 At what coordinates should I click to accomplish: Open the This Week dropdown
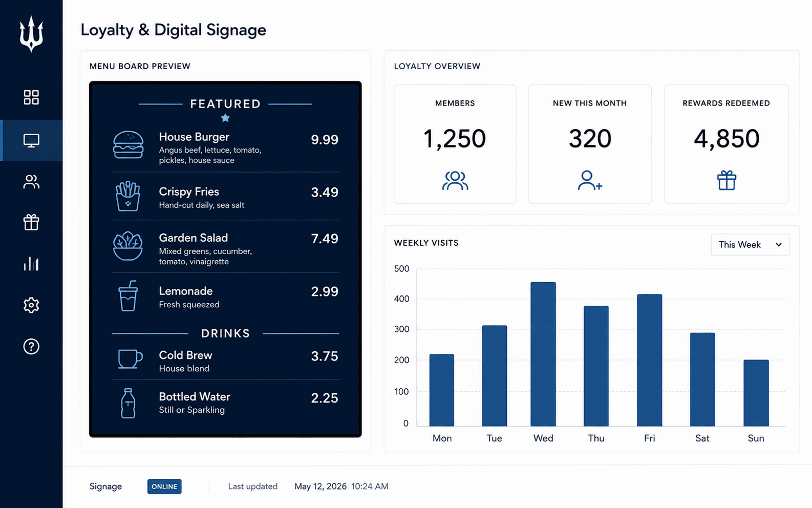750,245
